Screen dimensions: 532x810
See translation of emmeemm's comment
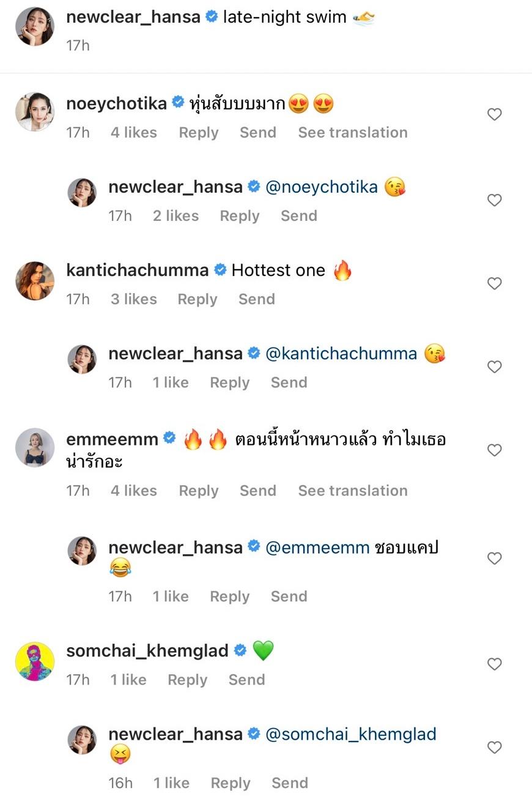[352, 491]
